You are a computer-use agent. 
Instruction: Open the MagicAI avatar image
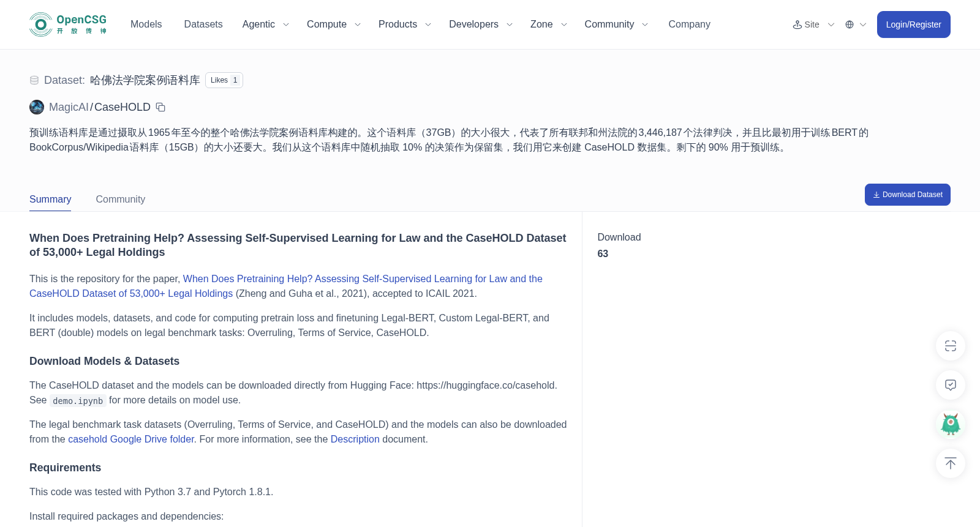pos(37,107)
